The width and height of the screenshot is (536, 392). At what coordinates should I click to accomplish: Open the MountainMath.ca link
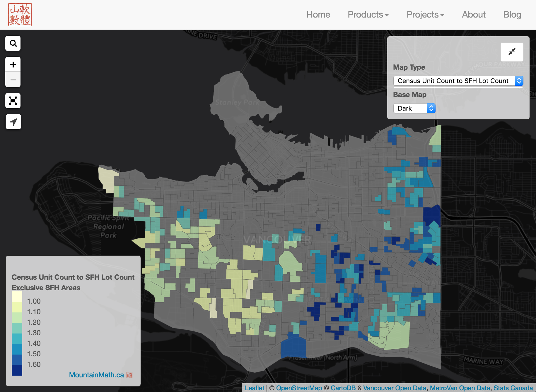[96, 375]
